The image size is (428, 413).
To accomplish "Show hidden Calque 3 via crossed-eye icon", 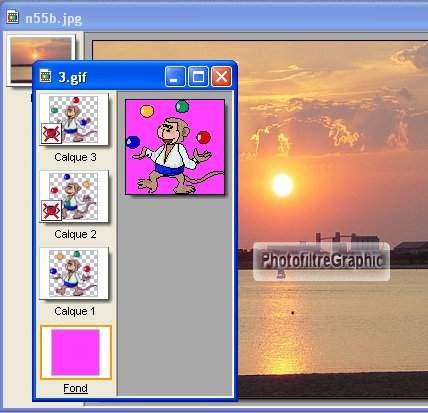I will click(51, 133).
